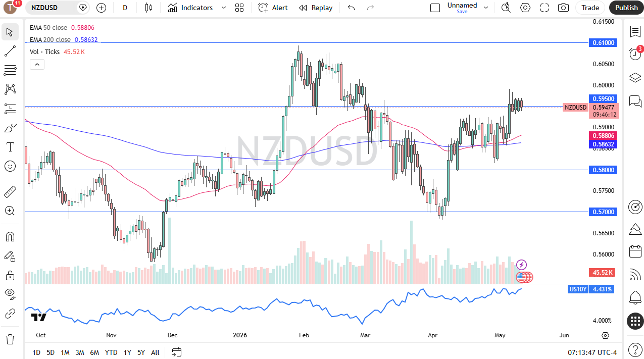This screenshot has height=359, width=644.
Task: Collapse the indicator legend chevron
Action: click(x=37, y=64)
